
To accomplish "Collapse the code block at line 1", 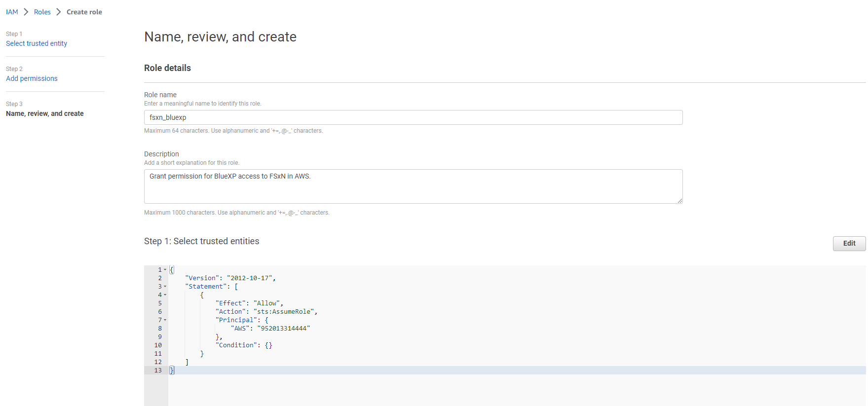I will [165, 270].
